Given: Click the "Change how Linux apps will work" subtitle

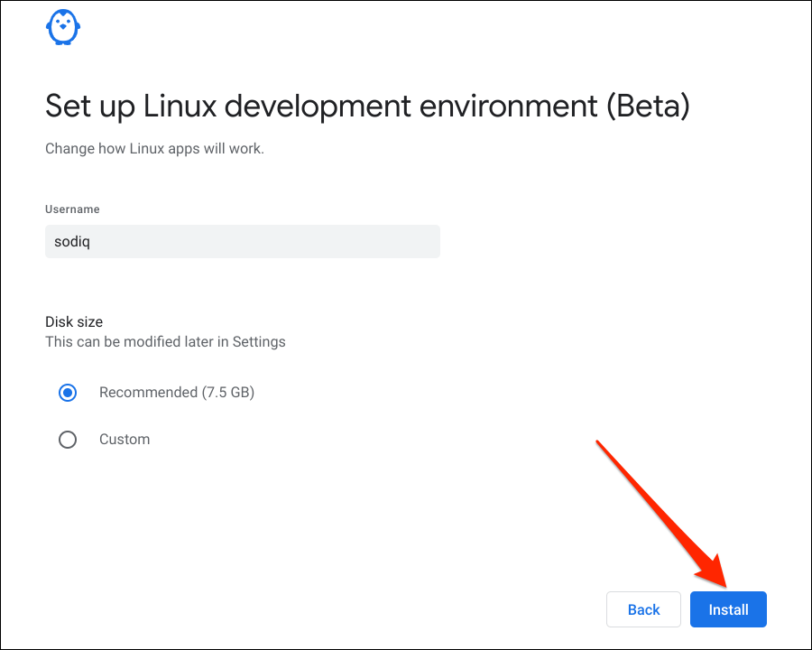Looking at the screenshot, I should point(154,148).
